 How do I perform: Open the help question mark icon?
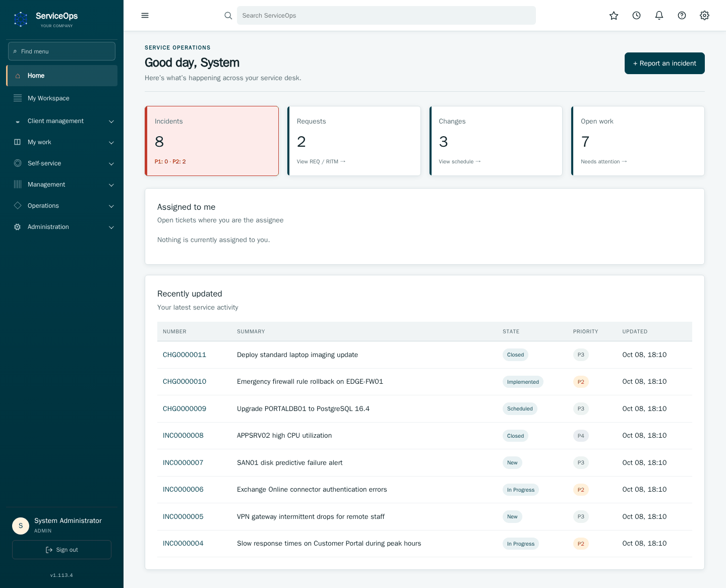[x=682, y=16]
